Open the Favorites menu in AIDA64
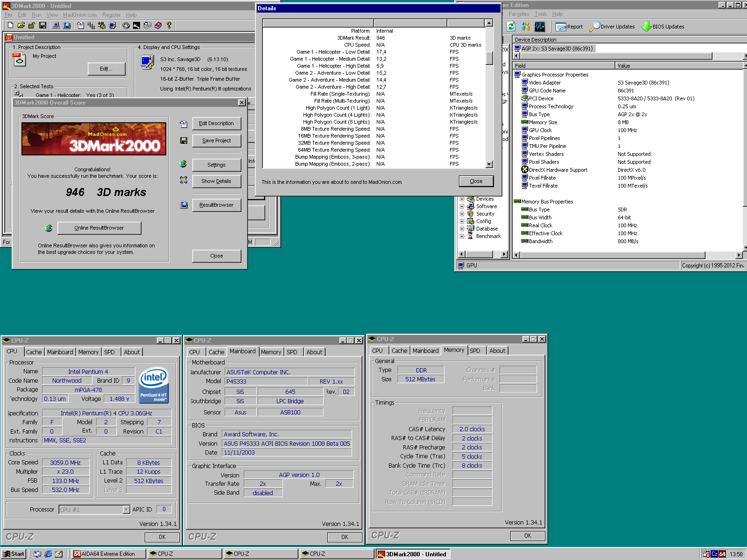 519,14
